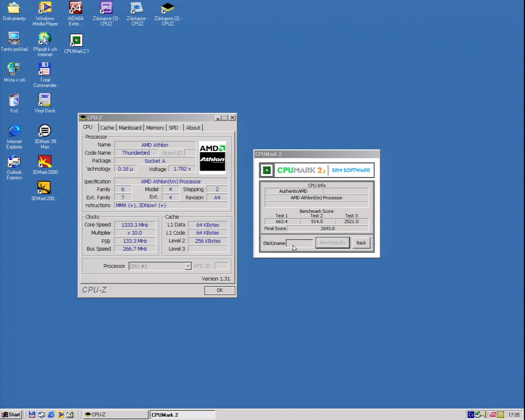Switch to the CPU tab in CPU-Z
525x420 pixels.
(x=88, y=127)
